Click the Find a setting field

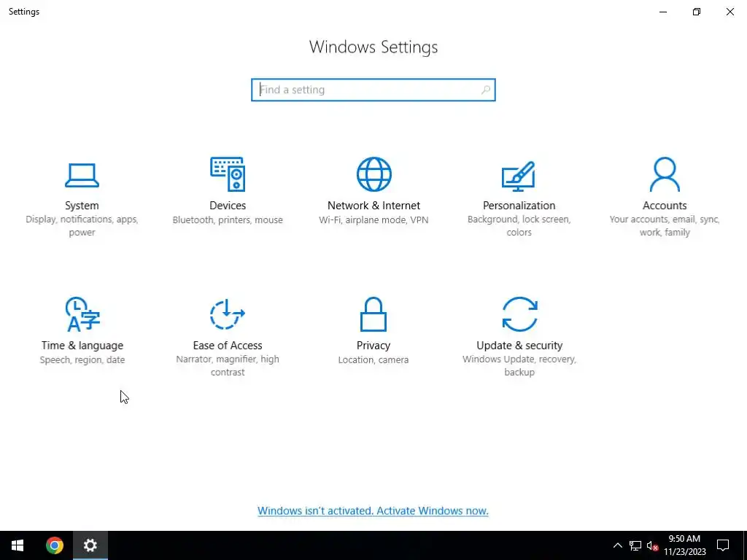point(373,90)
